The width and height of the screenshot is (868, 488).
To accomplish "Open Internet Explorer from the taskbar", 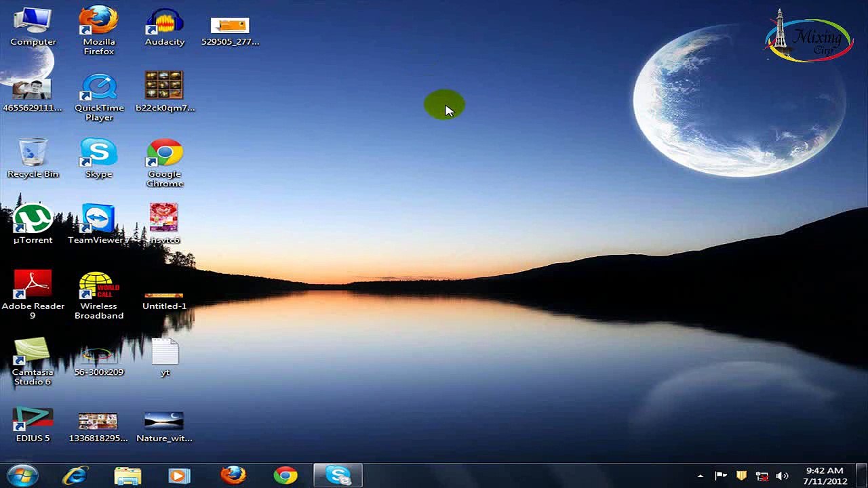I will pos(75,475).
